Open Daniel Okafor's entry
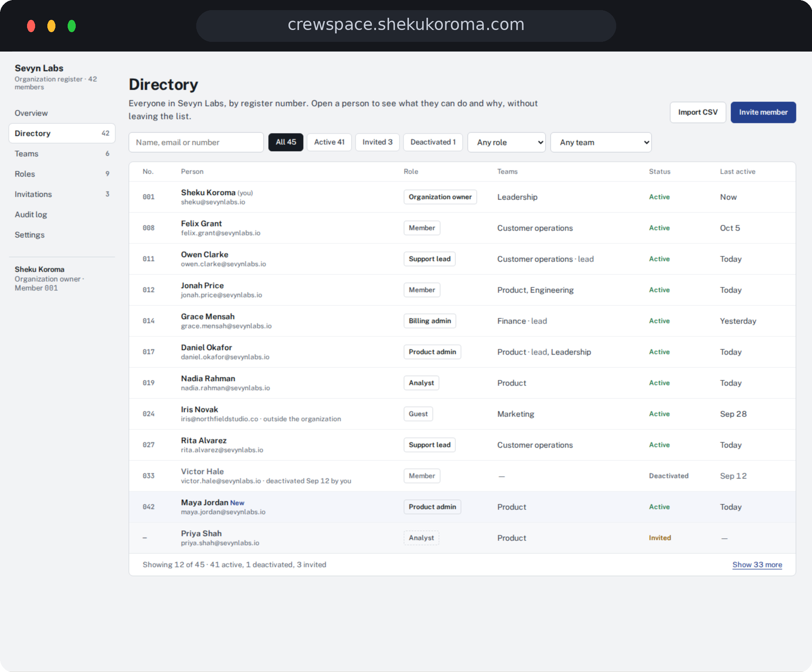The width and height of the screenshot is (812, 672). [x=462, y=352]
